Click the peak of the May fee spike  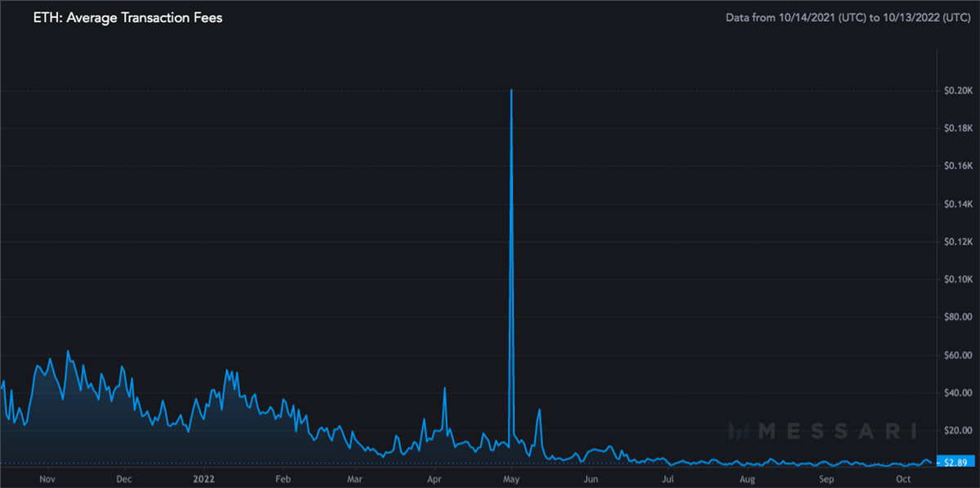click(x=511, y=90)
